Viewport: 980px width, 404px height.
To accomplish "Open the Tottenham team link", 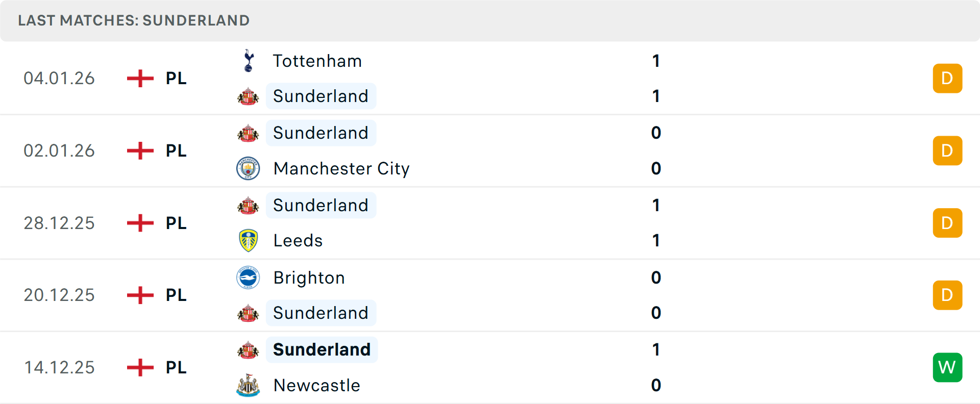I will 317,61.
